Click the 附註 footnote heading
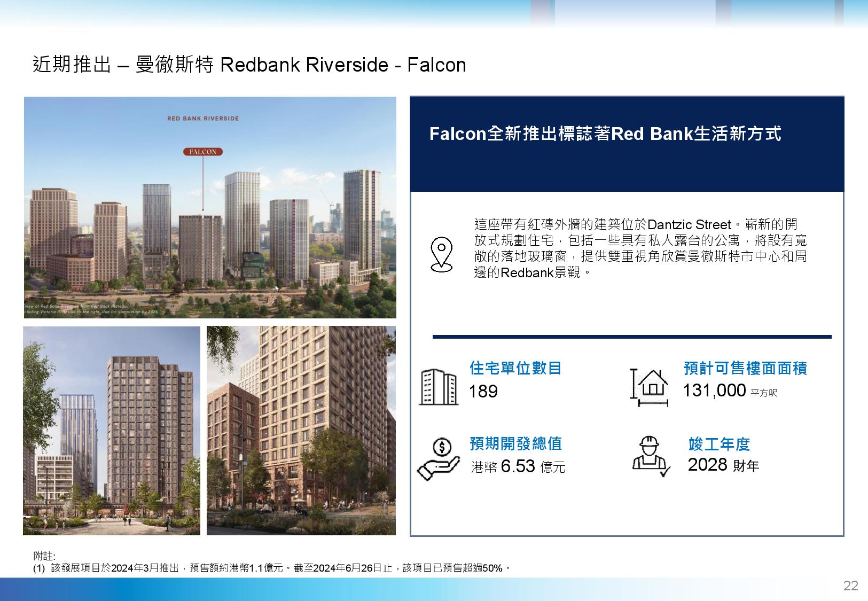 pyautogui.click(x=44, y=557)
